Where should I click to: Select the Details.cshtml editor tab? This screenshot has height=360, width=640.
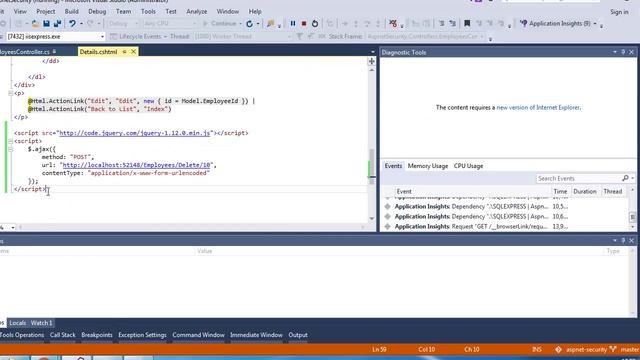98,52
